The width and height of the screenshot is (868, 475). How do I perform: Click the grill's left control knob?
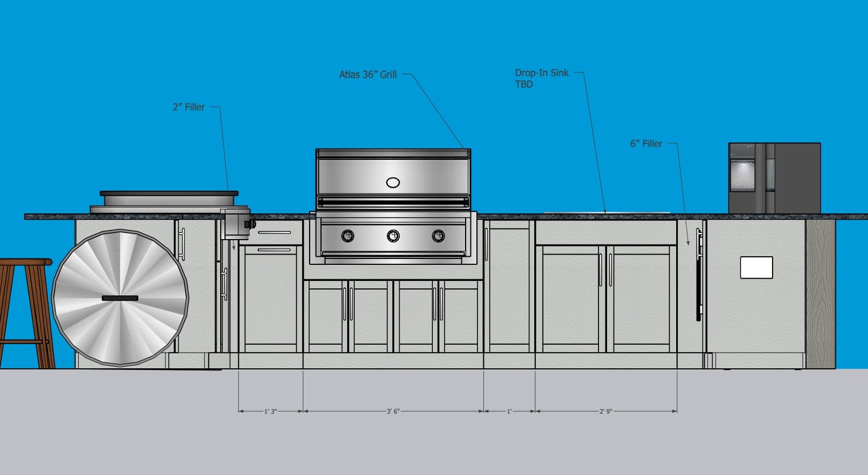pyautogui.click(x=348, y=235)
